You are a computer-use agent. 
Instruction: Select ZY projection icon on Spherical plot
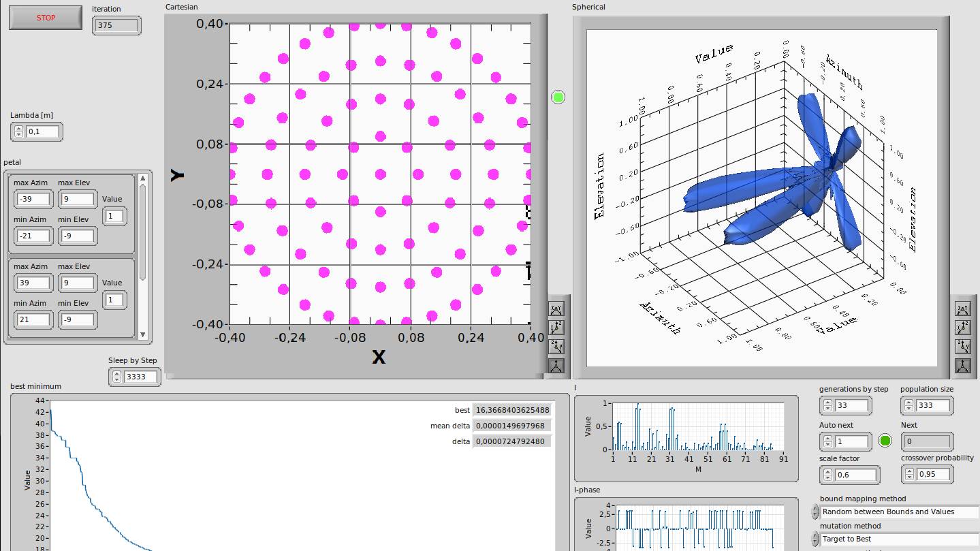pos(962,347)
